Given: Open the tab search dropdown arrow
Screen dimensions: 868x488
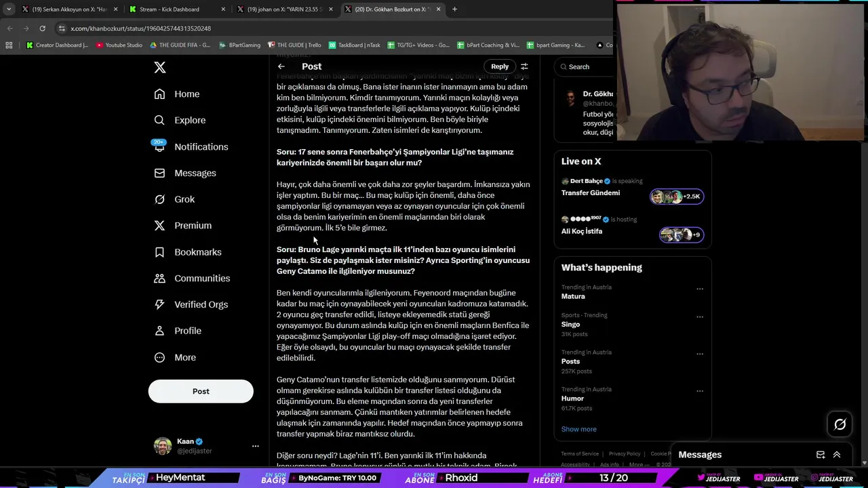Looking at the screenshot, I should point(9,9).
